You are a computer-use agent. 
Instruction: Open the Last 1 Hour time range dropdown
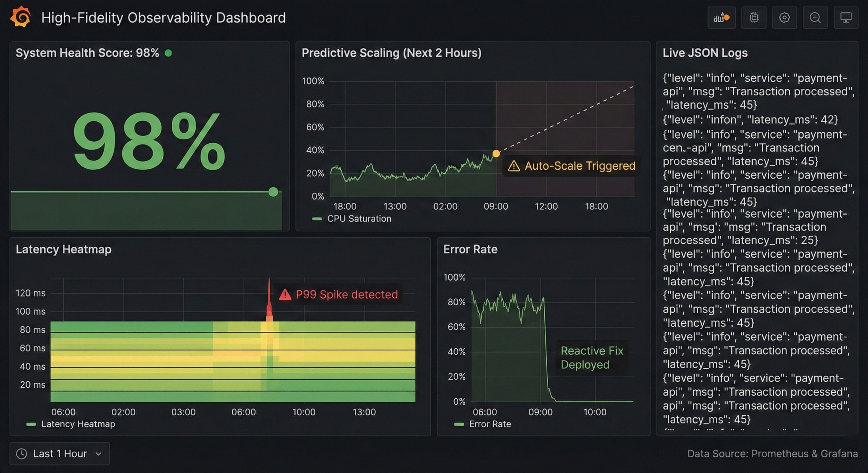pos(60,454)
